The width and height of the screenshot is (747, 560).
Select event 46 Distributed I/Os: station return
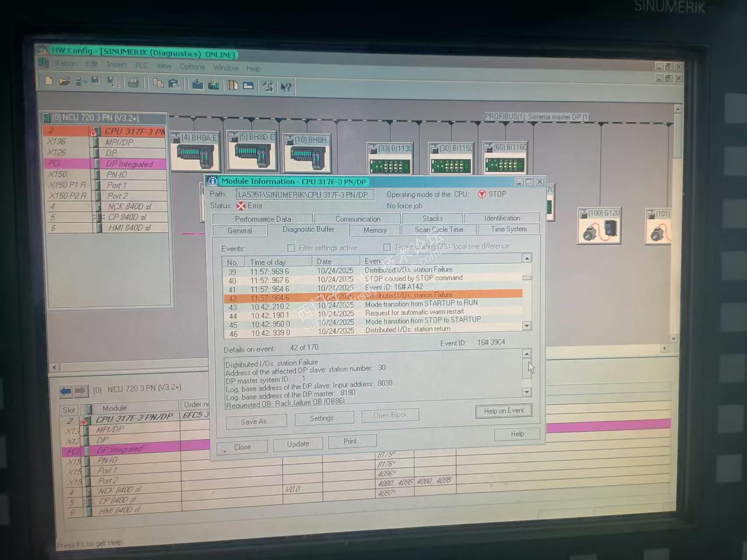pos(373,331)
